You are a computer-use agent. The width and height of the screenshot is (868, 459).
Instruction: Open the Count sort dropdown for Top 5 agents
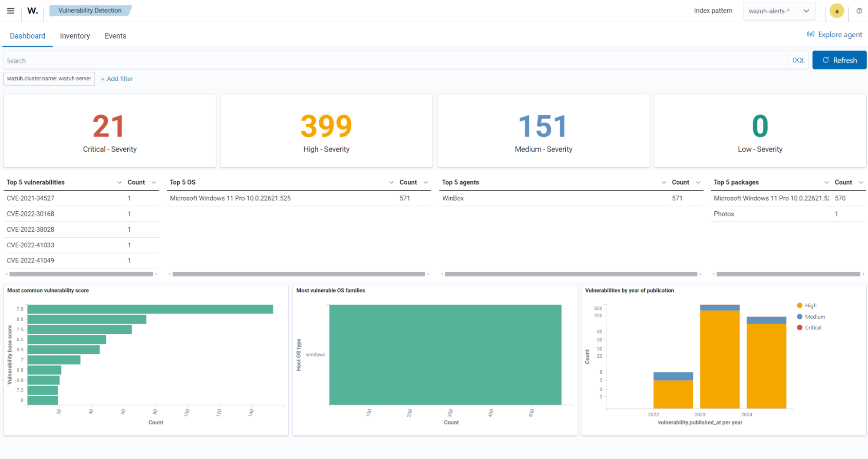pyautogui.click(x=698, y=182)
